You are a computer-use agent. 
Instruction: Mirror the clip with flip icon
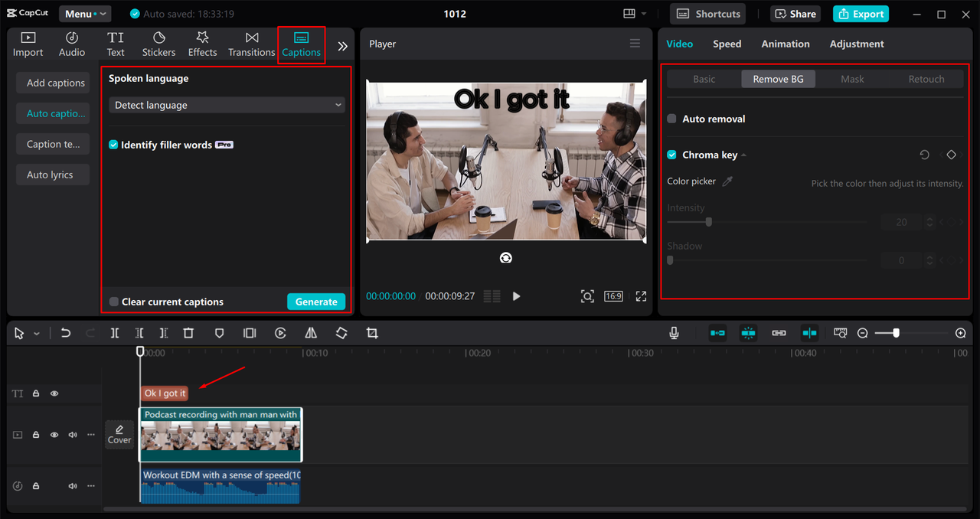(311, 333)
